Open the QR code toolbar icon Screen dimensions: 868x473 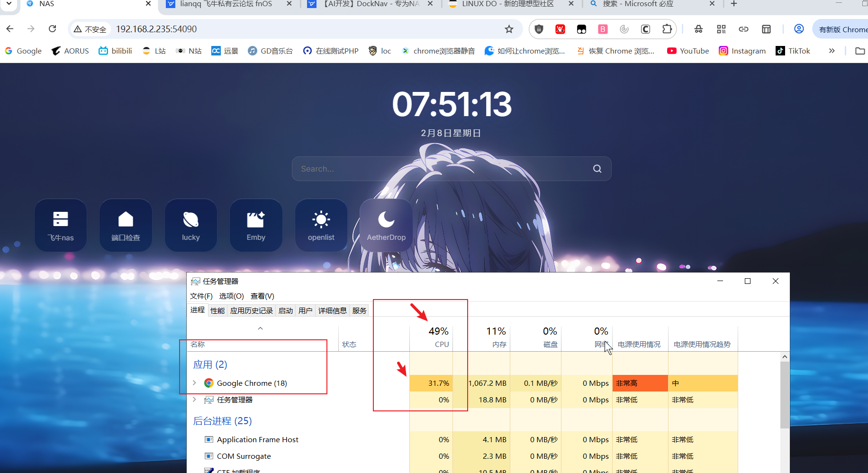coord(721,29)
